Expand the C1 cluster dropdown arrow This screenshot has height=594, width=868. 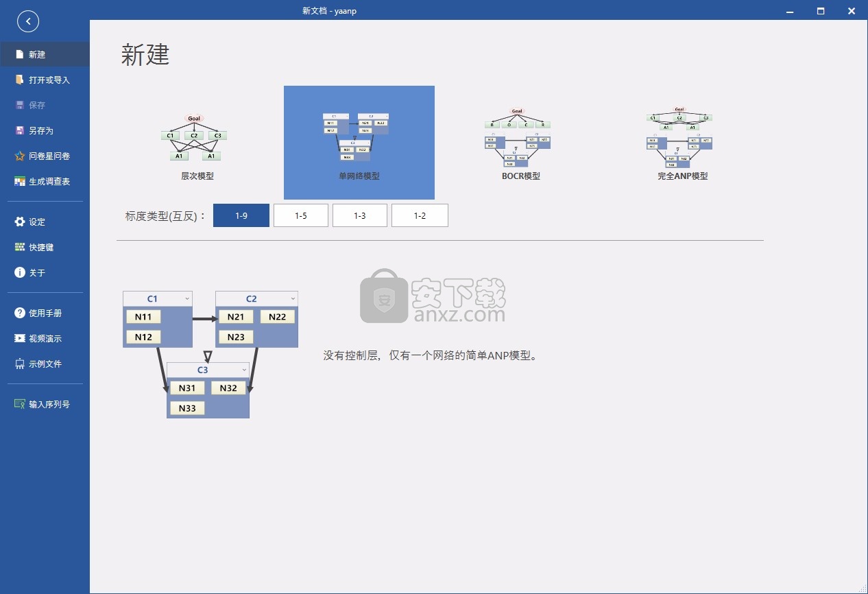[187, 299]
